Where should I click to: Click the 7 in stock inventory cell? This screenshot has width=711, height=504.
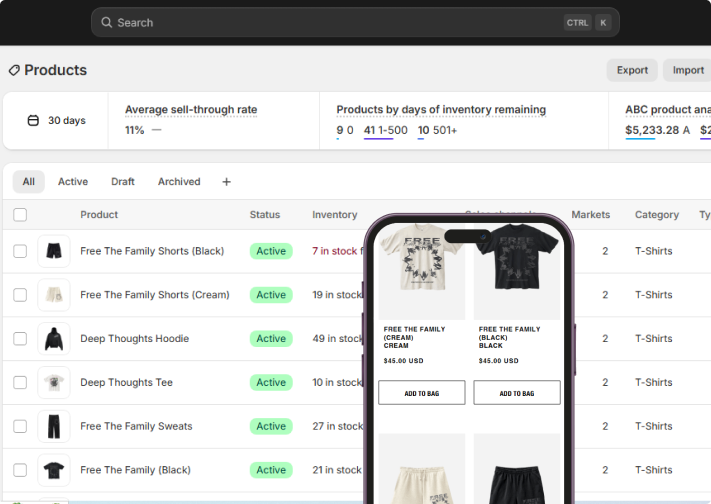tap(337, 251)
